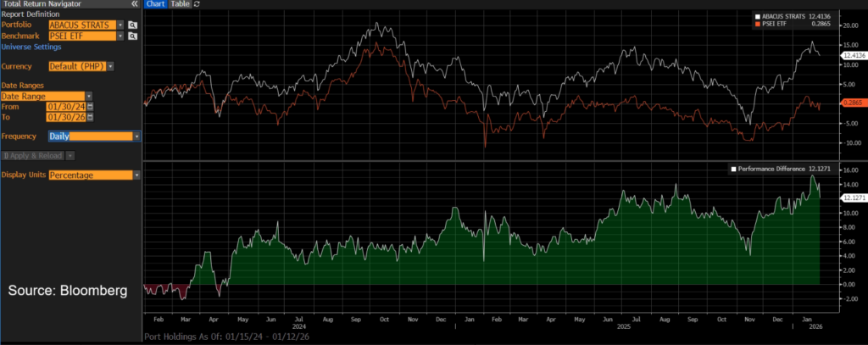Open the Benchmark search magnifier icon
The height and width of the screenshot is (345, 868).
(133, 36)
